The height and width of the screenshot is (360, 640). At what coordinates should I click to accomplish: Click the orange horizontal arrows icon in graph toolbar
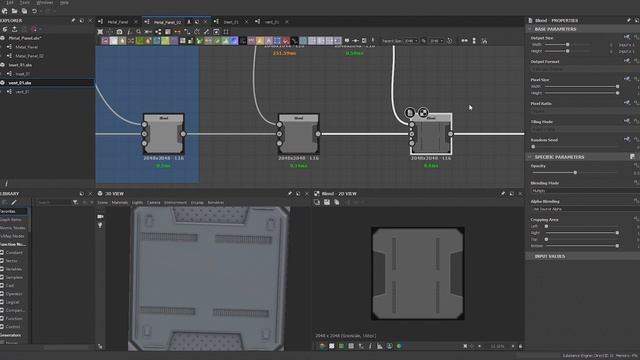tap(178, 32)
